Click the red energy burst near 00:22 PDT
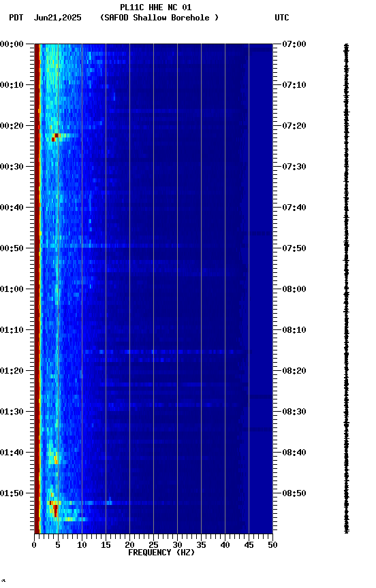376x588 pixels. coord(55,137)
